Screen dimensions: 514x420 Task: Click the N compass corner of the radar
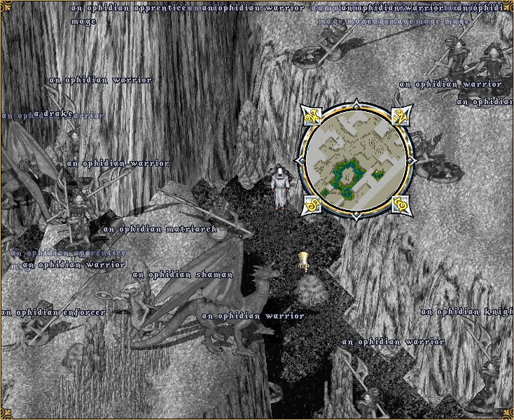401,115
